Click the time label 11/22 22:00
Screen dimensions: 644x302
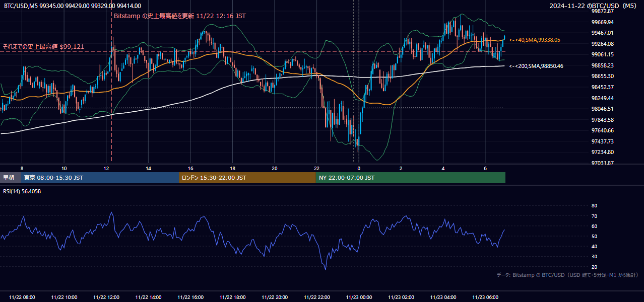317,297
